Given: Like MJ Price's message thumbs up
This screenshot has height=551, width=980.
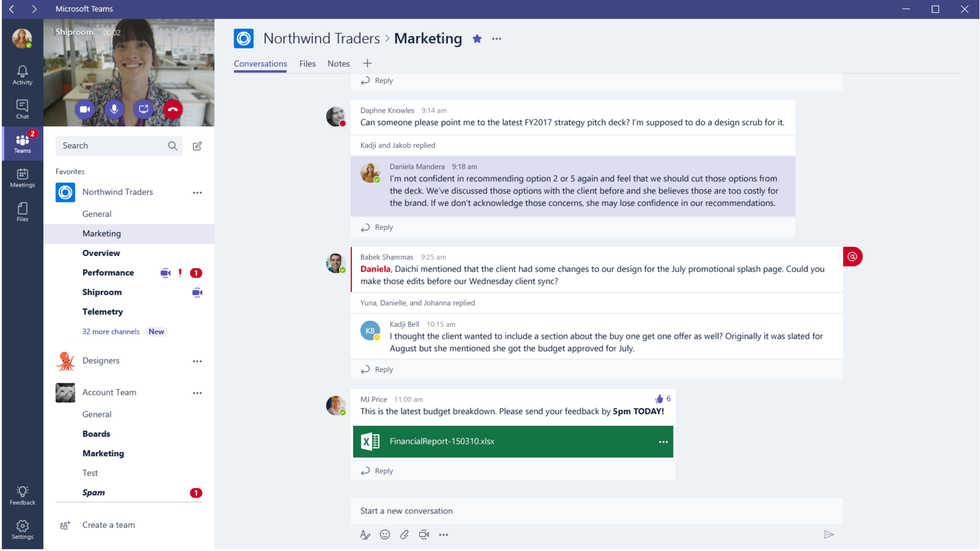Looking at the screenshot, I should tap(659, 399).
